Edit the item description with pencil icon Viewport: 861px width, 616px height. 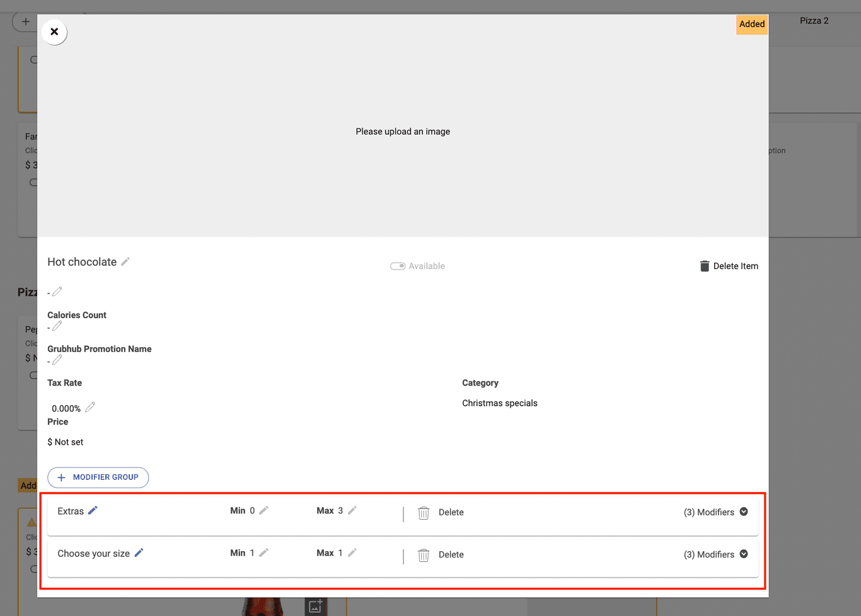click(57, 292)
